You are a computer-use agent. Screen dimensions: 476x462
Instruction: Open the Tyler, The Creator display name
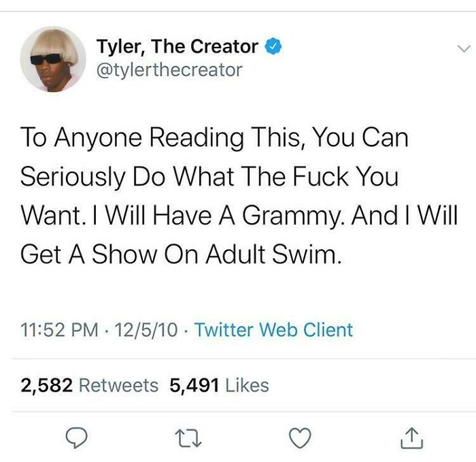pyautogui.click(x=177, y=47)
